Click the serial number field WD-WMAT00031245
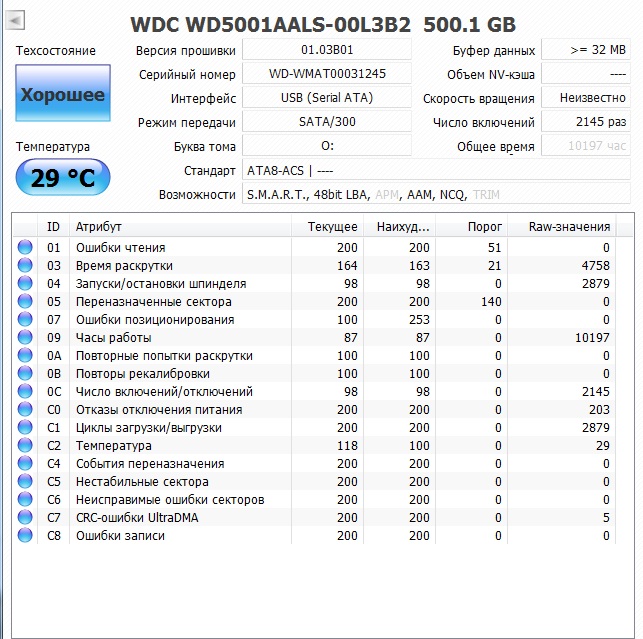The image size is (643, 639). [x=327, y=74]
